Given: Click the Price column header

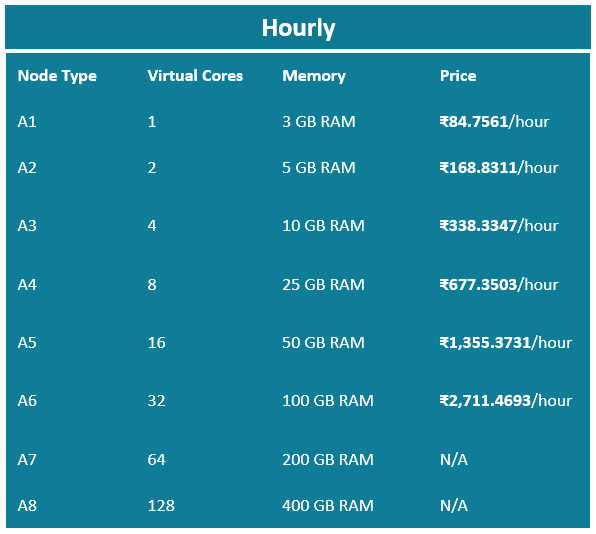Looking at the screenshot, I should [x=458, y=76].
